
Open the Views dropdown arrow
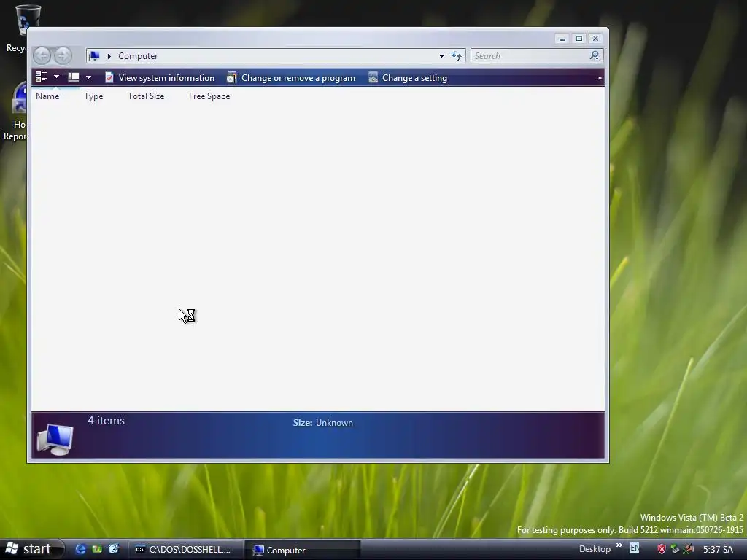click(88, 77)
